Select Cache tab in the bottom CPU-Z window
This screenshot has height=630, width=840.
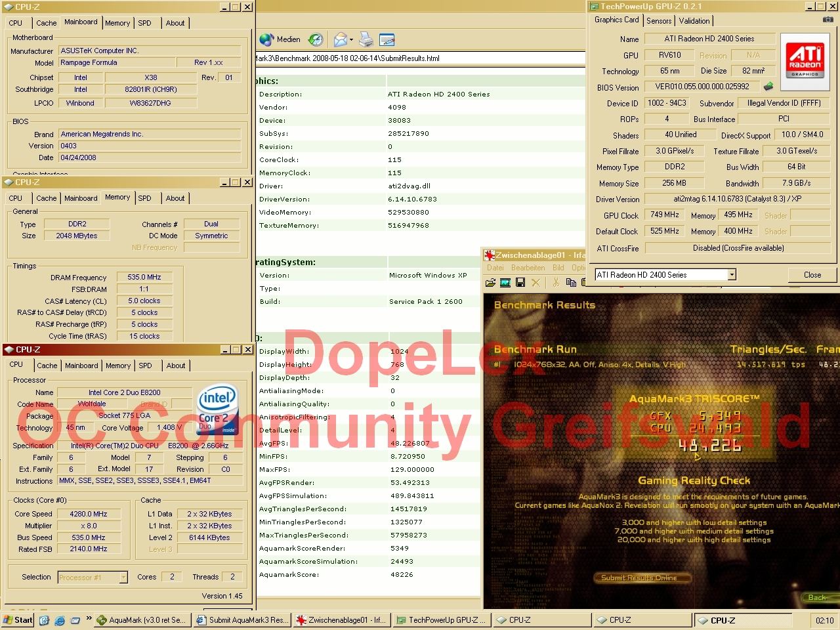(x=47, y=366)
